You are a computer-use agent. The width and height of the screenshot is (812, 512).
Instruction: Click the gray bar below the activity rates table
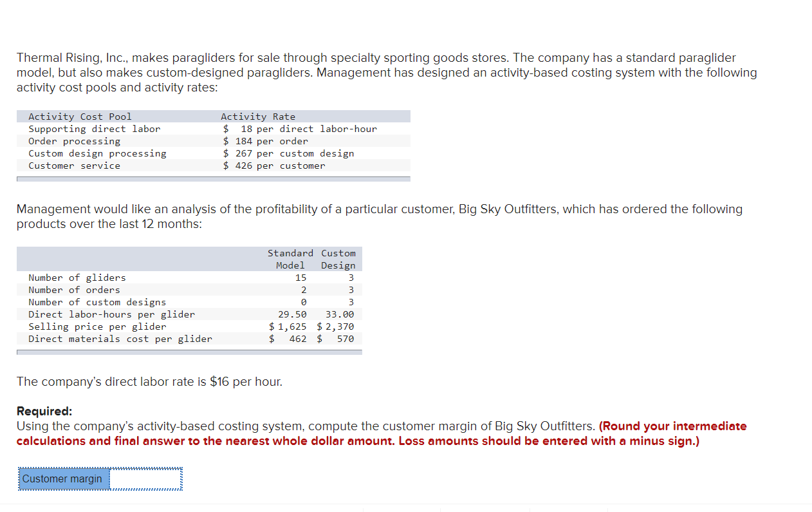(212, 178)
